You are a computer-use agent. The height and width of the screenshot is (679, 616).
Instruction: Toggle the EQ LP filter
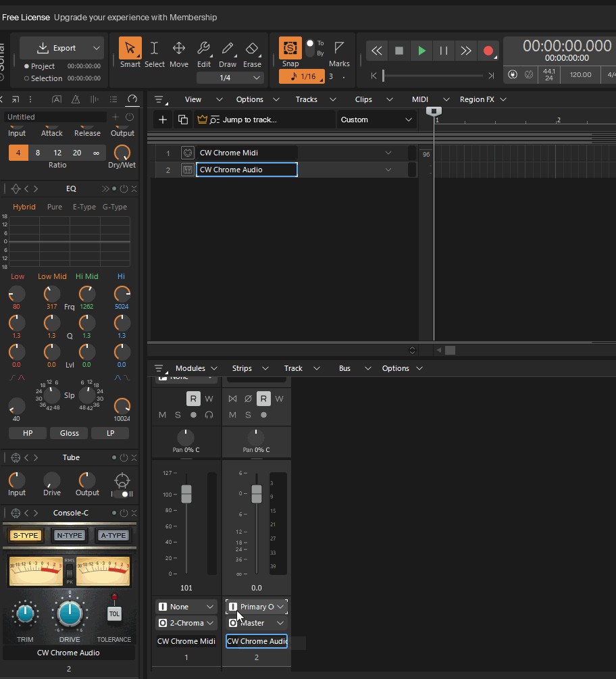pos(110,433)
